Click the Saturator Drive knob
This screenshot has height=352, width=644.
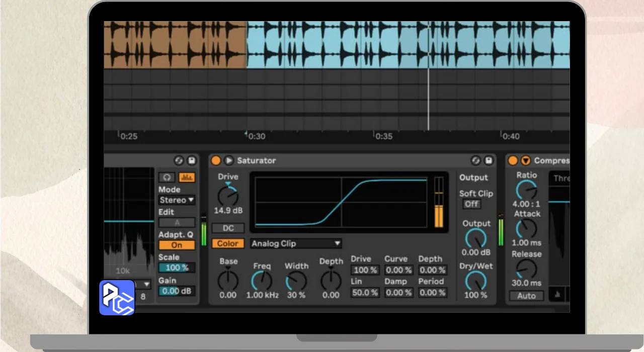click(228, 196)
